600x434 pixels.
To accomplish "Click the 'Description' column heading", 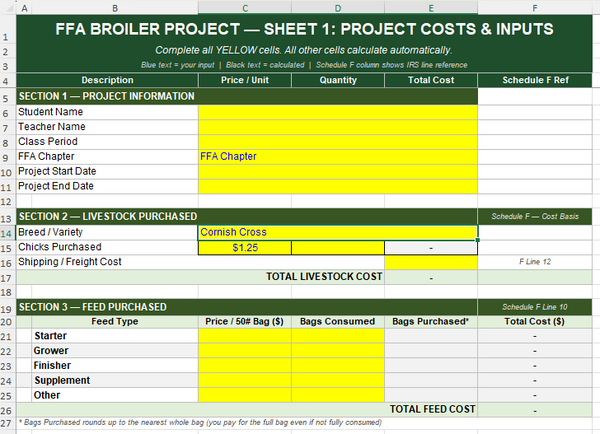I will pyautogui.click(x=107, y=80).
